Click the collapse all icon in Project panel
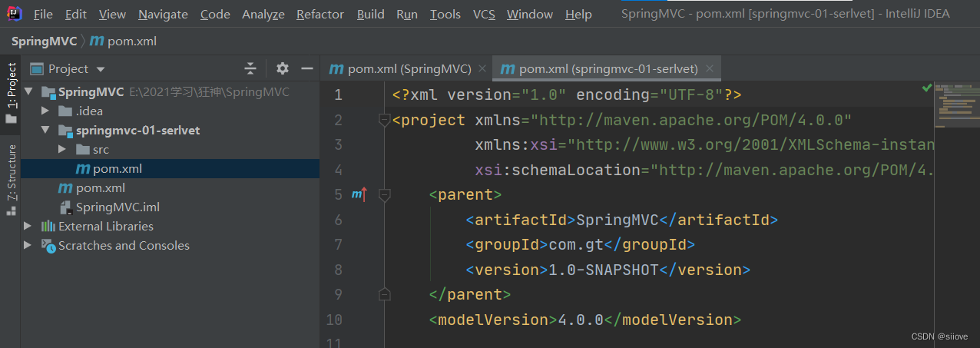The height and width of the screenshot is (348, 980). pos(250,68)
